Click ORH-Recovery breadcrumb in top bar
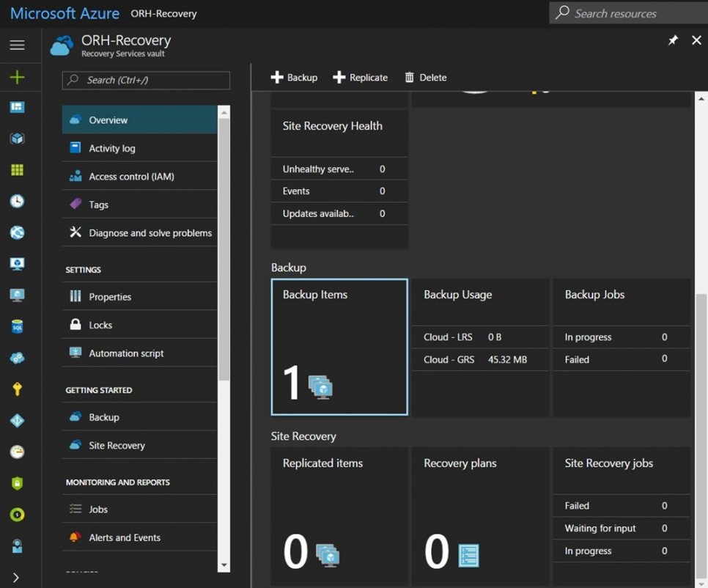 [163, 13]
